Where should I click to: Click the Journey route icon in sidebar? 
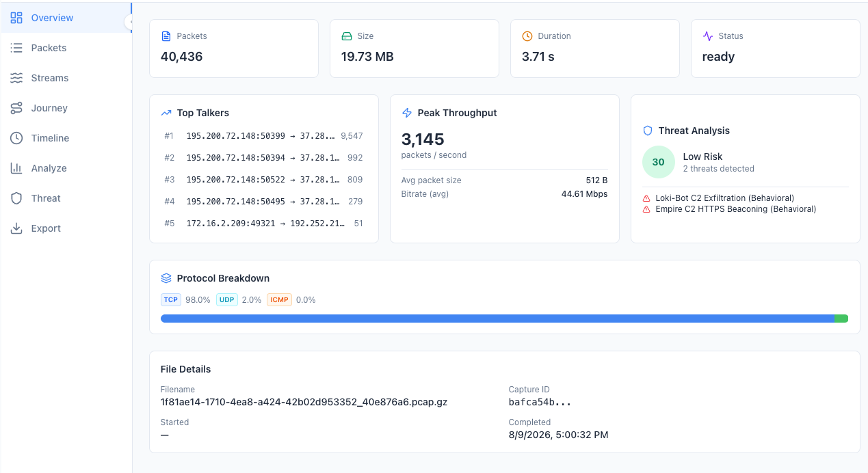point(16,108)
